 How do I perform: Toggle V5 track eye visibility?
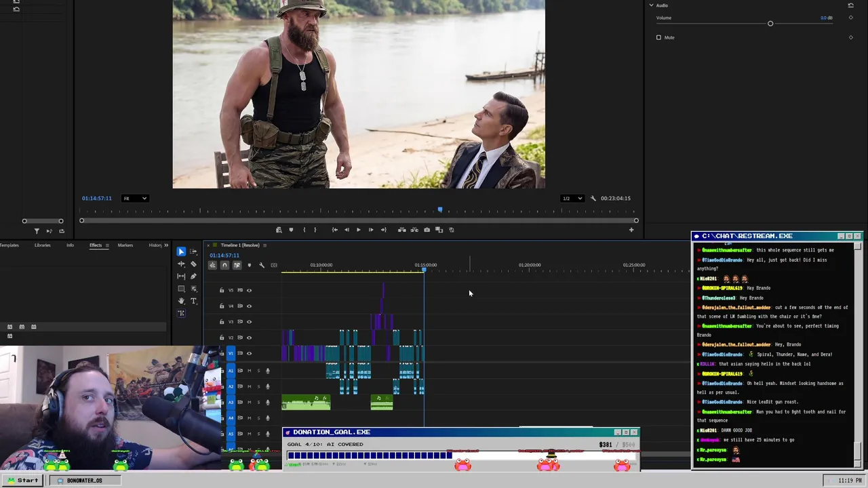click(x=249, y=290)
